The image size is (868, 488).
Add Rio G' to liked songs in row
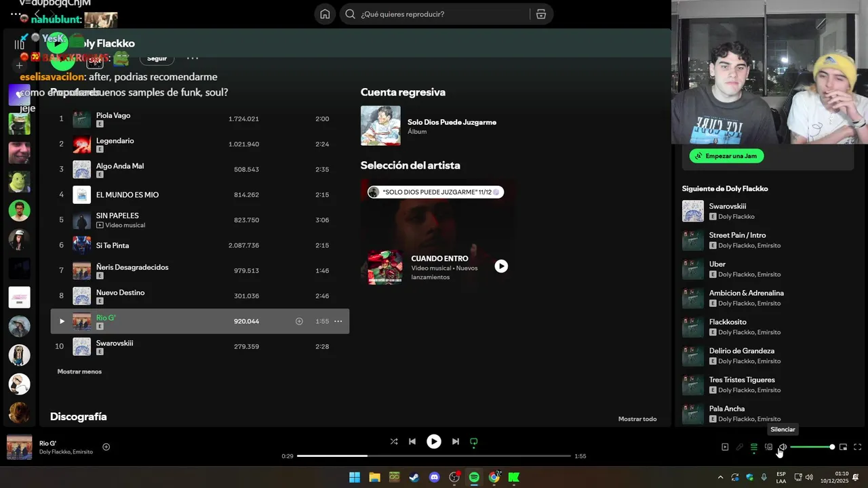click(299, 321)
